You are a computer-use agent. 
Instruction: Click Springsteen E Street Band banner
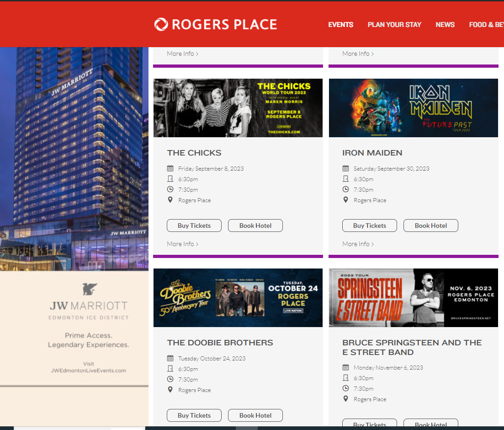coord(414,298)
